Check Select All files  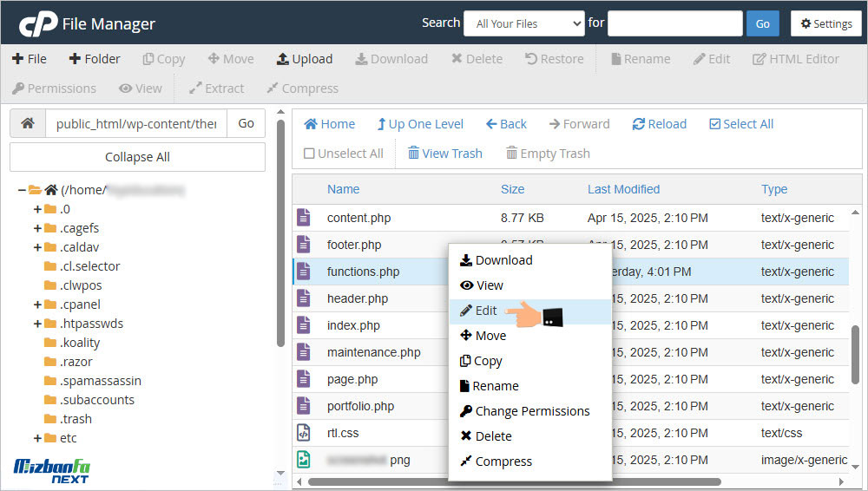click(x=740, y=124)
